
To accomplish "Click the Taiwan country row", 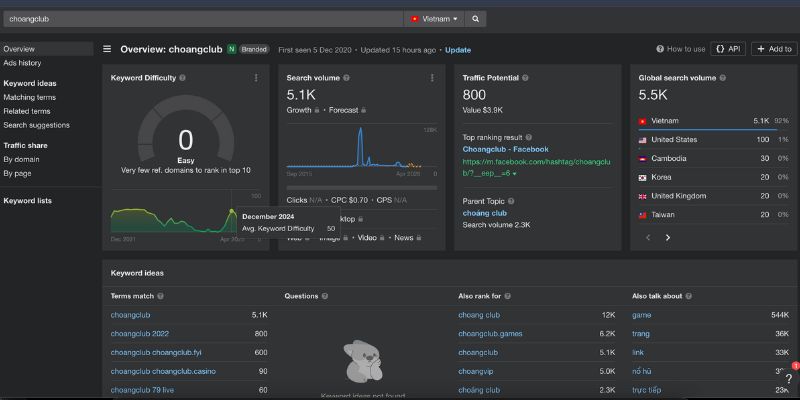I will (714, 215).
